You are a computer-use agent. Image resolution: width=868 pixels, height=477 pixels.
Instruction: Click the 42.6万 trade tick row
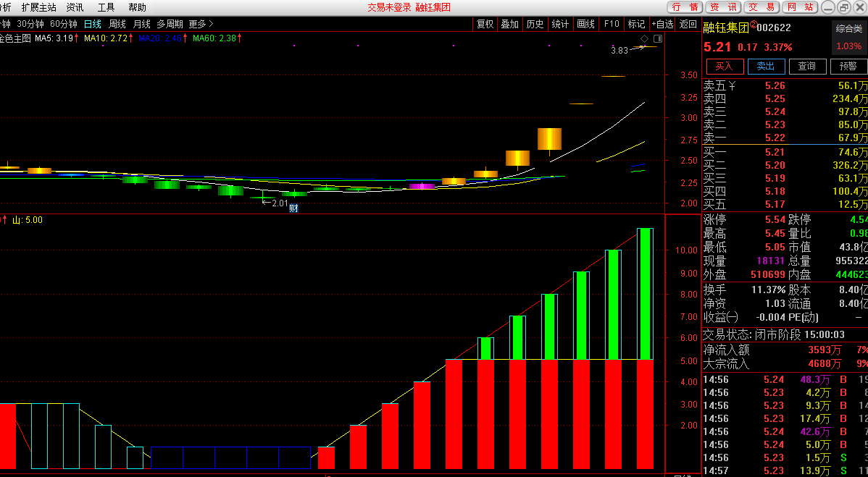pos(785,431)
